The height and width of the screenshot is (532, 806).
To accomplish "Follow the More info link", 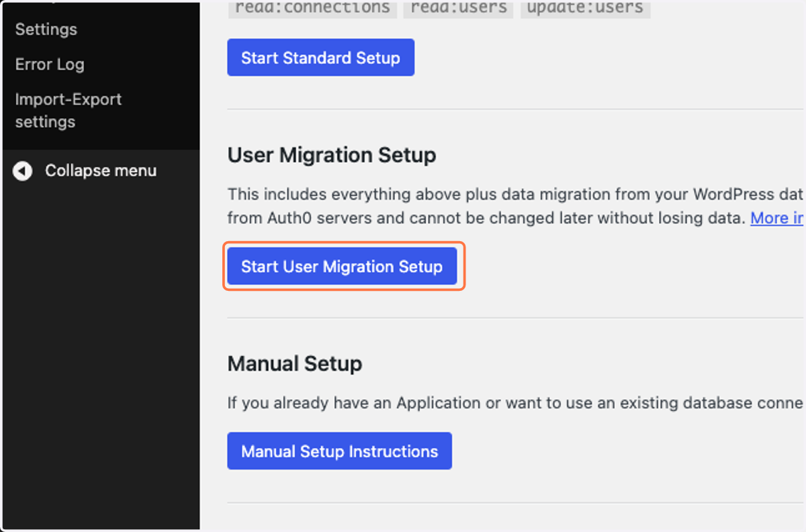I will tap(777, 218).
